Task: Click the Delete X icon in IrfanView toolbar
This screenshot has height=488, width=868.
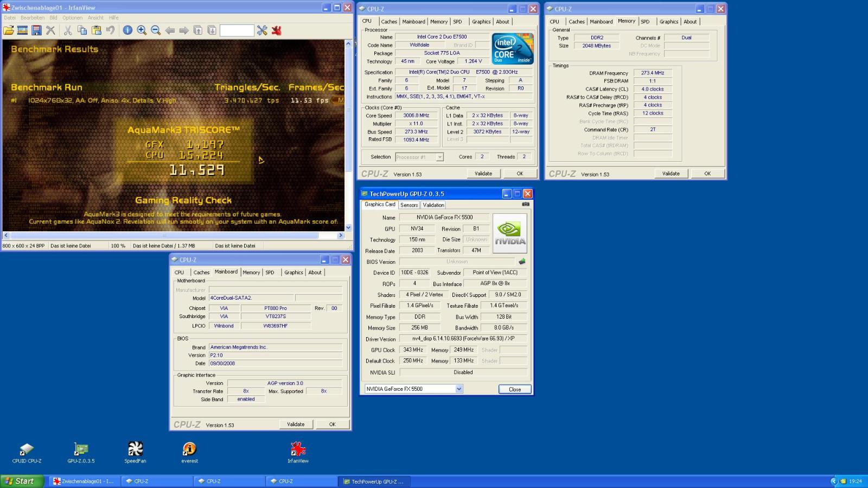Action: (x=50, y=30)
